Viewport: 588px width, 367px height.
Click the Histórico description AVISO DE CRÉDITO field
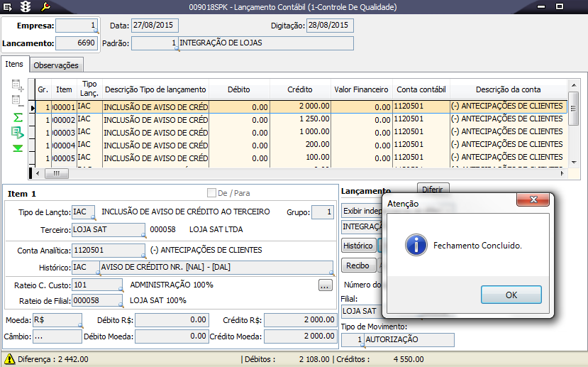pyautogui.click(x=216, y=267)
